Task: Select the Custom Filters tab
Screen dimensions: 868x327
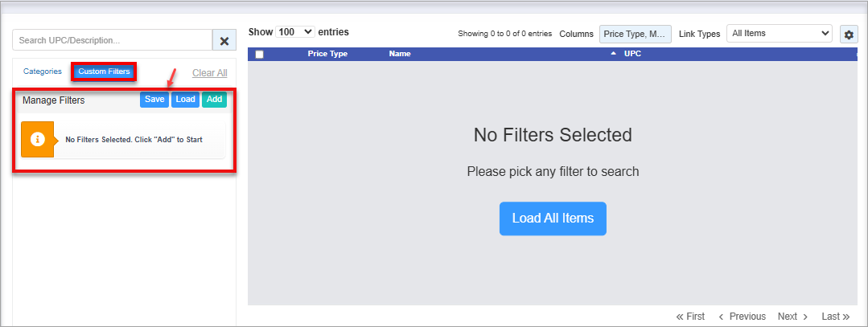Action: pos(104,72)
